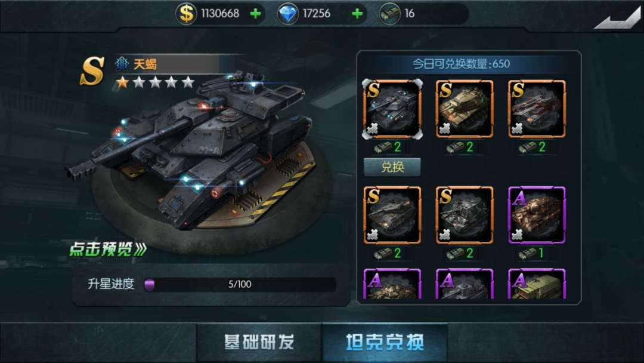Image resolution: width=644 pixels, height=363 pixels.
Task: Switch to the 坦克兑换 tab
Action: (x=385, y=342)
